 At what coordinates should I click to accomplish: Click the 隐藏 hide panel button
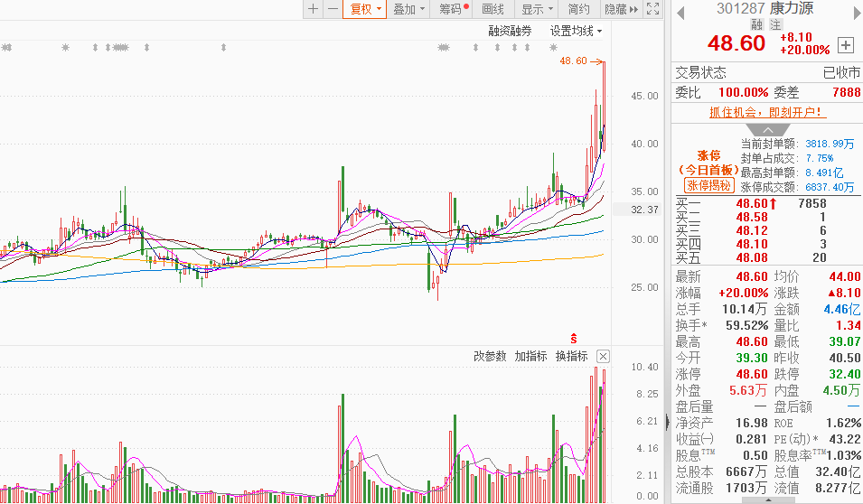click(x=620, y=9)
